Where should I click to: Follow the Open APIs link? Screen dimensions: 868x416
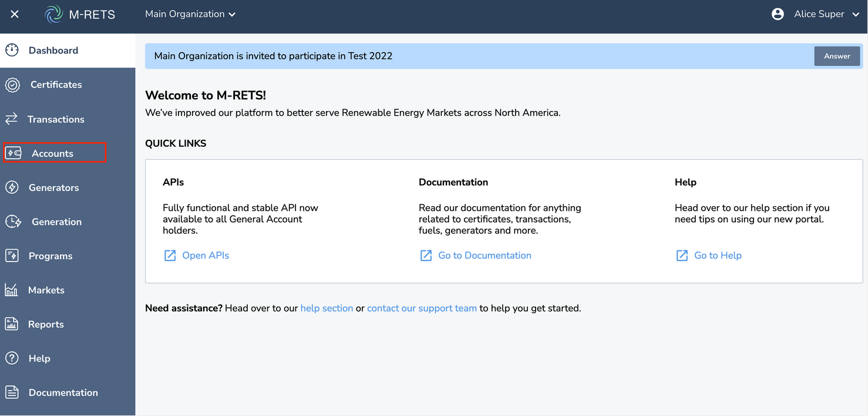point(206,256)
